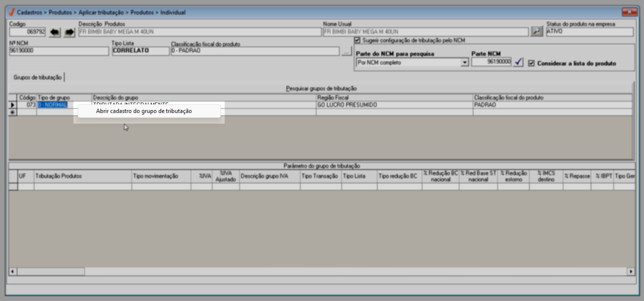Image resolution: width=644 pixels, height=301 pixels.
Task: Click the Região Fiscal column header
Action: [x=394, y=98]
